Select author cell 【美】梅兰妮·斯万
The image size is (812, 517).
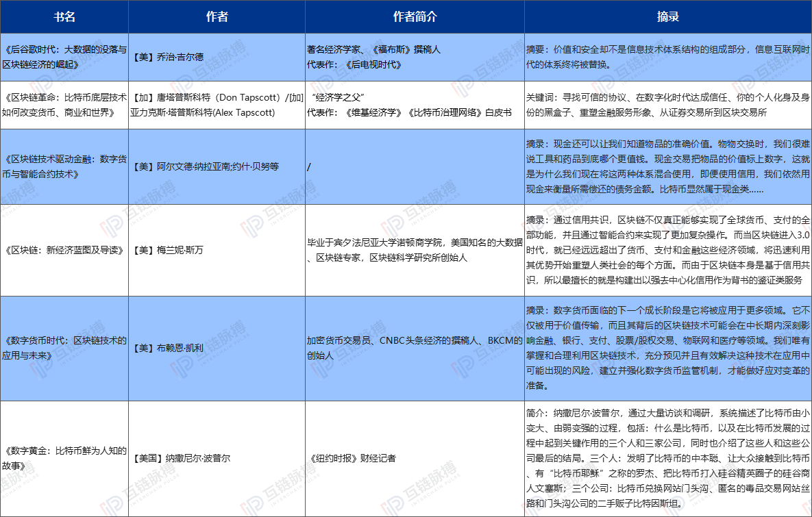click(217, 250)
